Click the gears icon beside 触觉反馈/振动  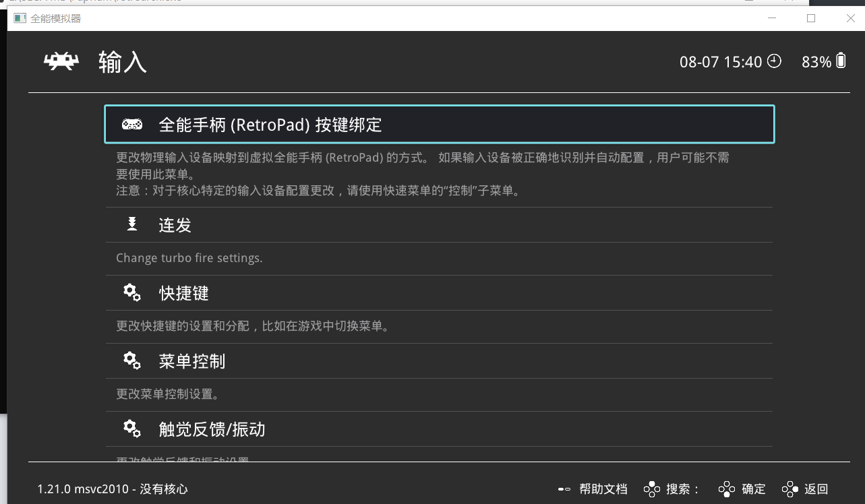[132, 429]
